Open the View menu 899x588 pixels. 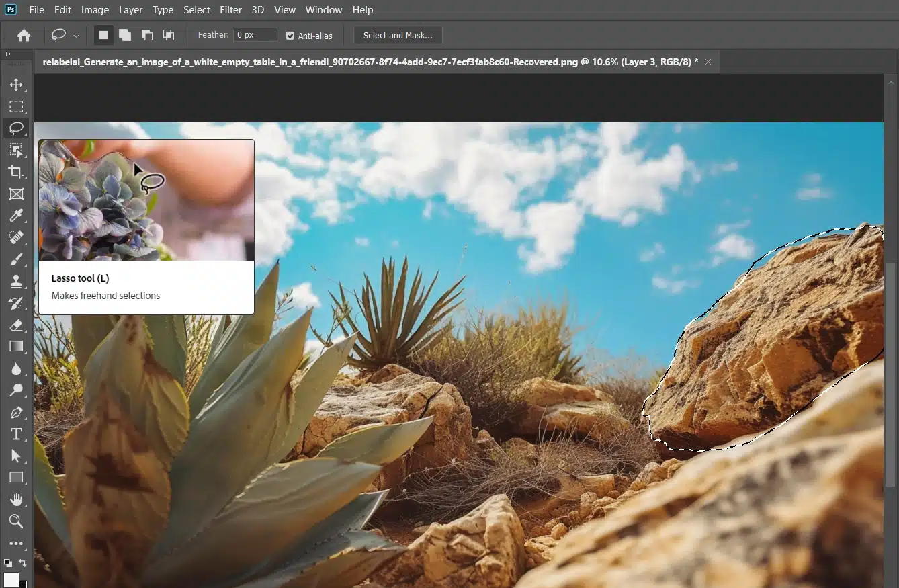tap(285, 10)
